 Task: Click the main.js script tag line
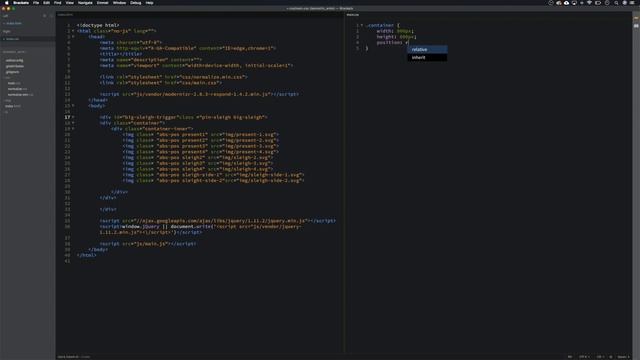coord(148,244)
